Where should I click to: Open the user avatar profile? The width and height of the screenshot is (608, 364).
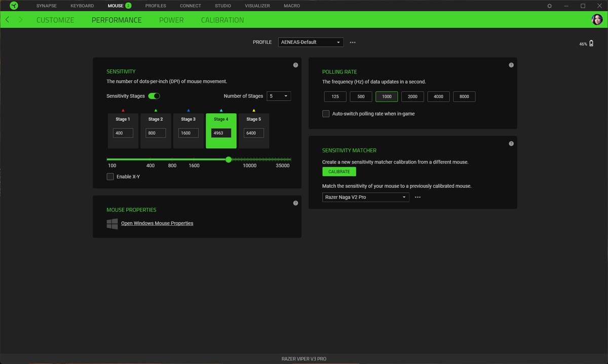597,20
